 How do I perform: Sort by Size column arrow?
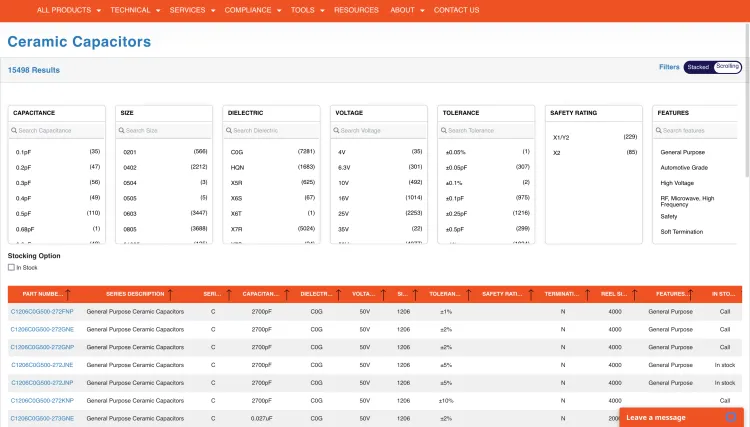[x=415, y=295]
